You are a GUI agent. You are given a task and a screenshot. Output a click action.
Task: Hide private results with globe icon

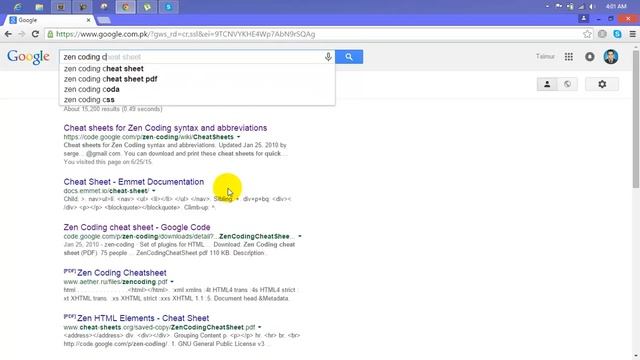point(567,84)
